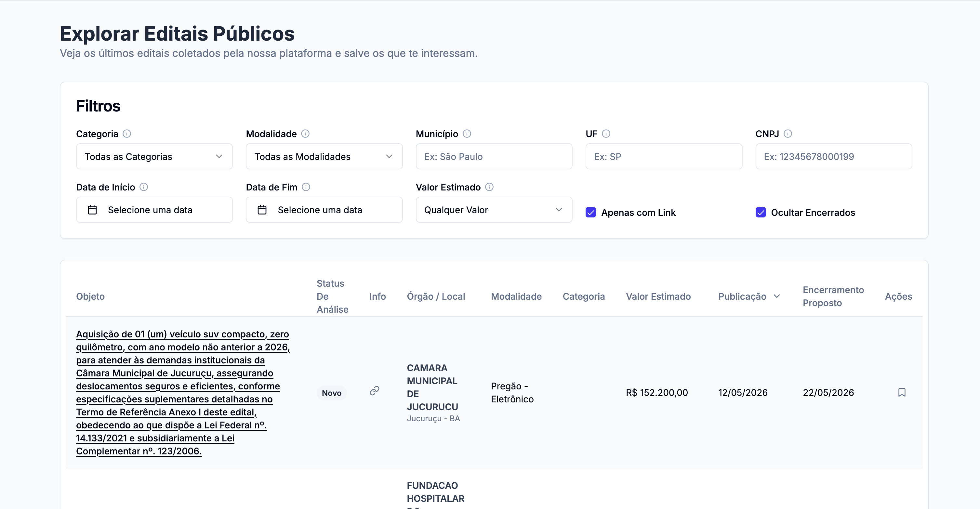
Task: Click the info icon next to CNPJ
Action: 788,134
